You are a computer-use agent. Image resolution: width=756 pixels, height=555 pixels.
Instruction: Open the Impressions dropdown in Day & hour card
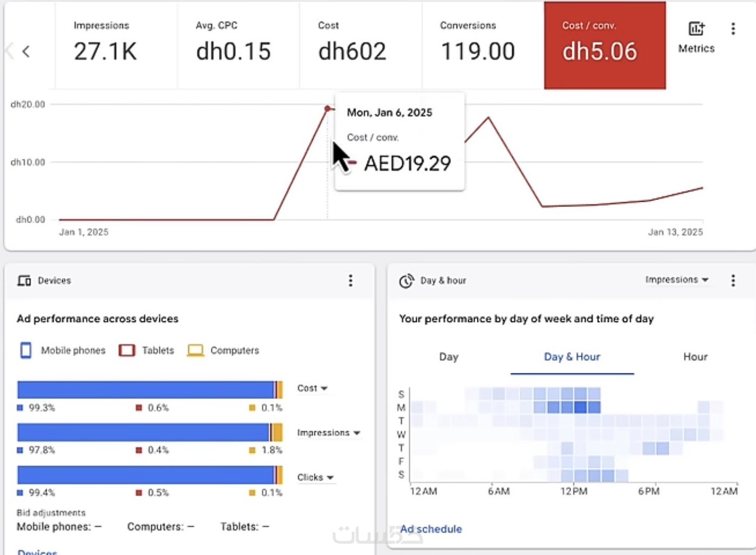tap(677, 280)
